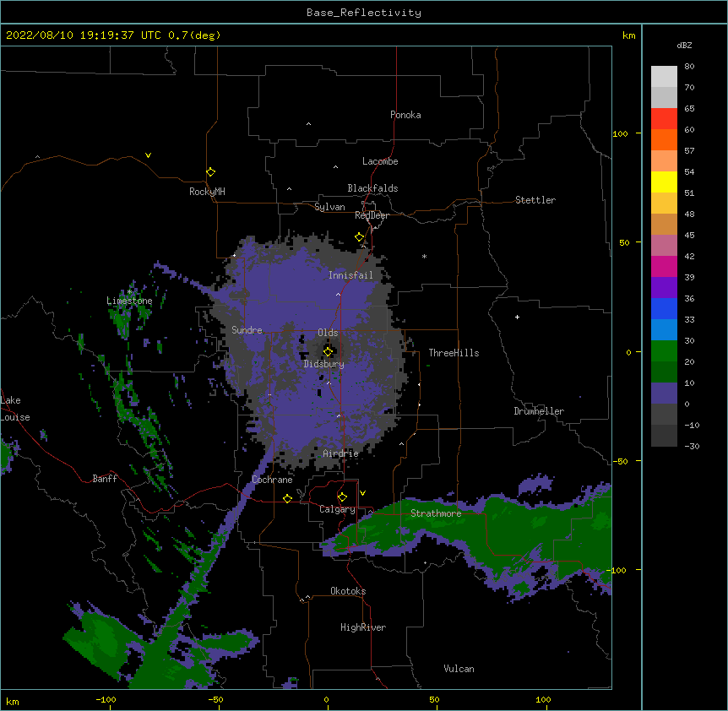Click the yellow v marker northeast of Calgary
This screenshot has width=728, height=711.
click(362, 493)
